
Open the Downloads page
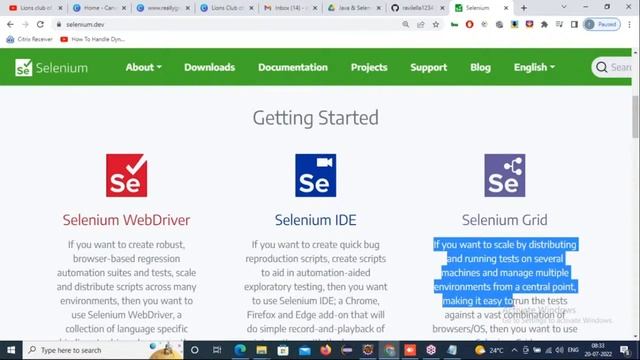click(209, 67)
